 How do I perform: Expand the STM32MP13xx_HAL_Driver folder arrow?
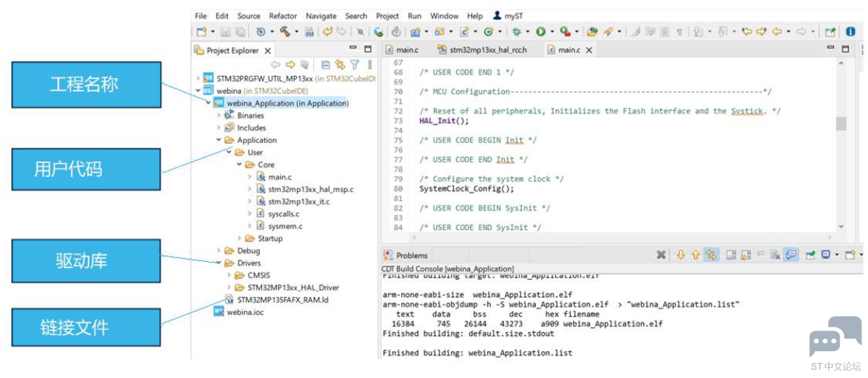(229, 287)
